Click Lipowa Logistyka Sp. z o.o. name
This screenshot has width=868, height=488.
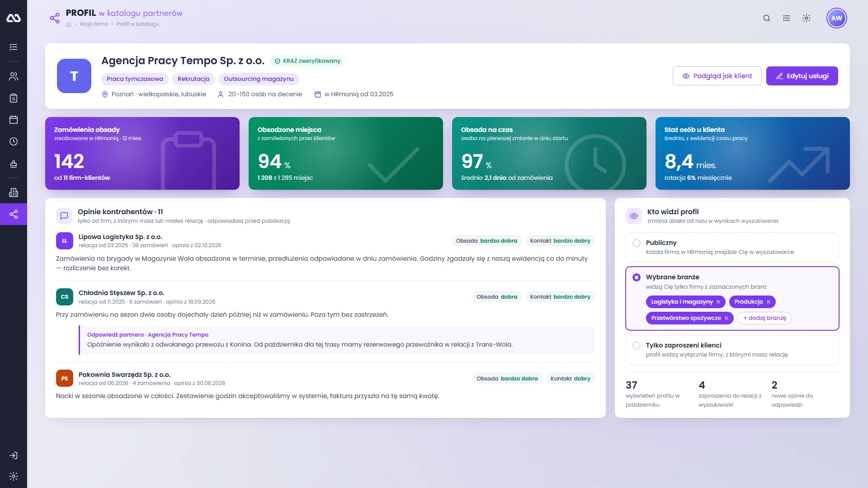[x=120, y=237]
